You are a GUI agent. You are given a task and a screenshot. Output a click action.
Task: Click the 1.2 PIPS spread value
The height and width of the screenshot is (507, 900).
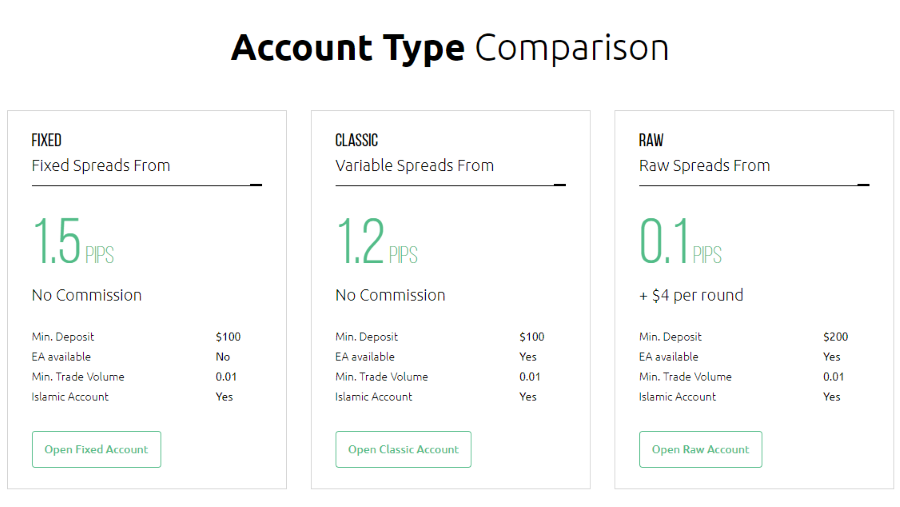(376, 243)
